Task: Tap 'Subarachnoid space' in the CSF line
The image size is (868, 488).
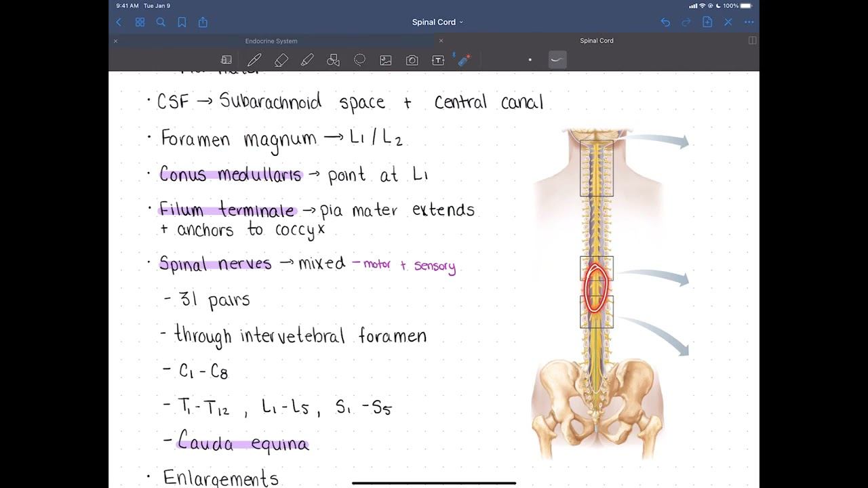Action: (x=302, y=103)
